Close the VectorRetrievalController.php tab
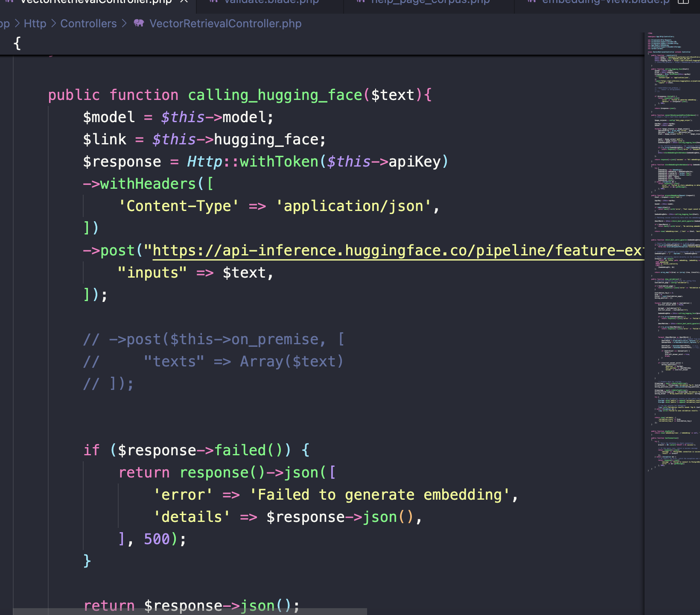The width and height of the screenshot is (700, 615). tap(184, 2)
